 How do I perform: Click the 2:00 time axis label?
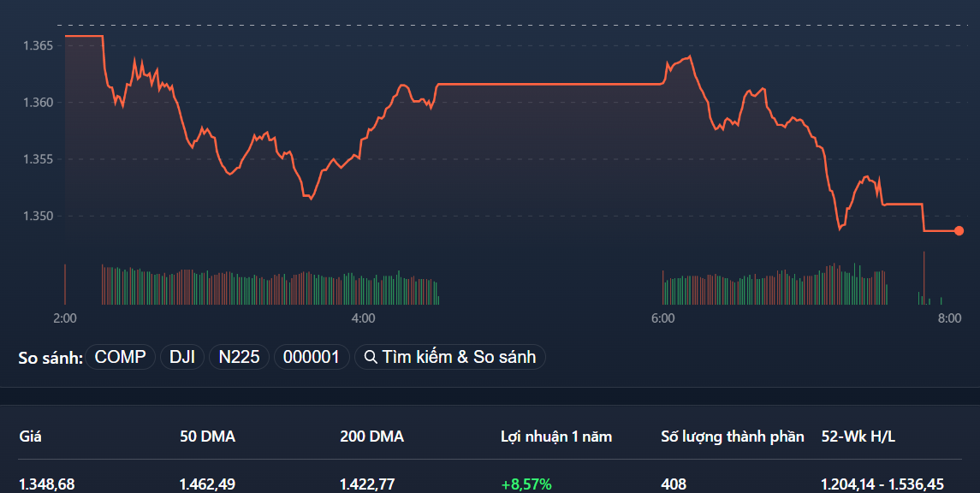coord(64,317)
